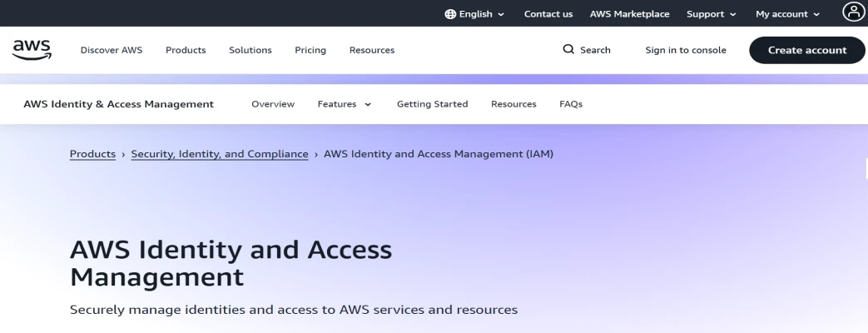The image size is (868, 333).
Task: Expand the Support dropdown chevron
Action: click(x=733, y=14)
